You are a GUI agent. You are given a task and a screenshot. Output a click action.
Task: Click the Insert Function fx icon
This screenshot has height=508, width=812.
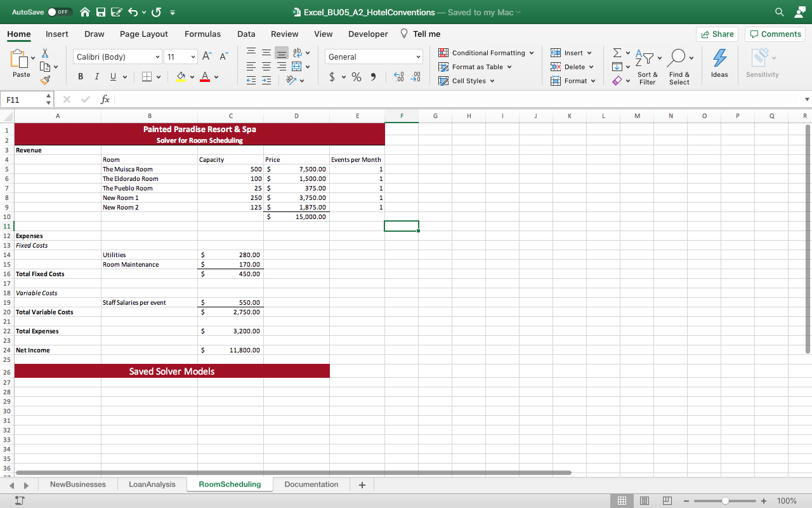[x=105, y=100]
